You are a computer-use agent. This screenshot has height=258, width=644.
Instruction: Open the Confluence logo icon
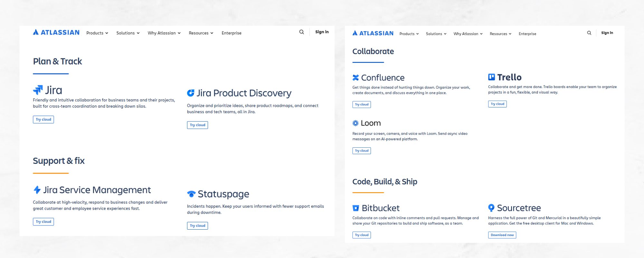click(x=355, y=78)
